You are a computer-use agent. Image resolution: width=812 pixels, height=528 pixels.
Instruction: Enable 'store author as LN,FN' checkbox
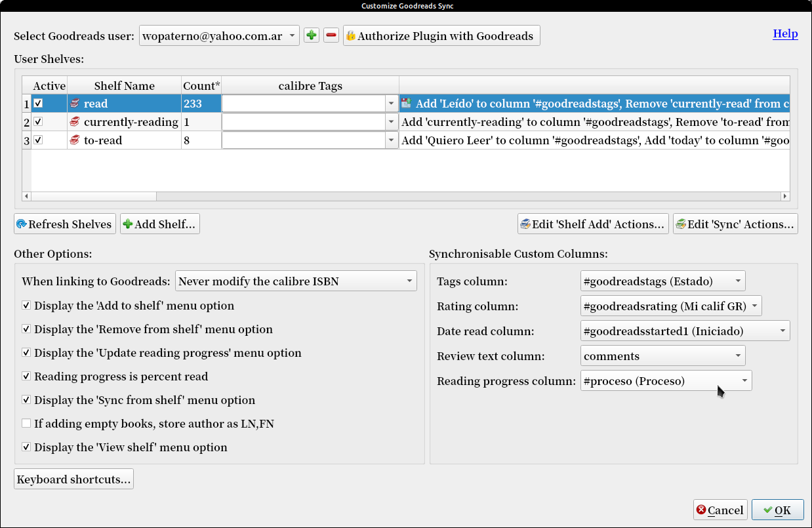pyautogui.click(x=26, y=424)
